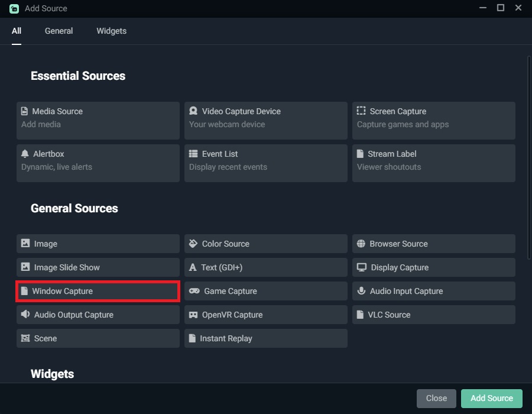Select the Alertbox bell icon
532x414 pixels.
click(x=25, y=154)
